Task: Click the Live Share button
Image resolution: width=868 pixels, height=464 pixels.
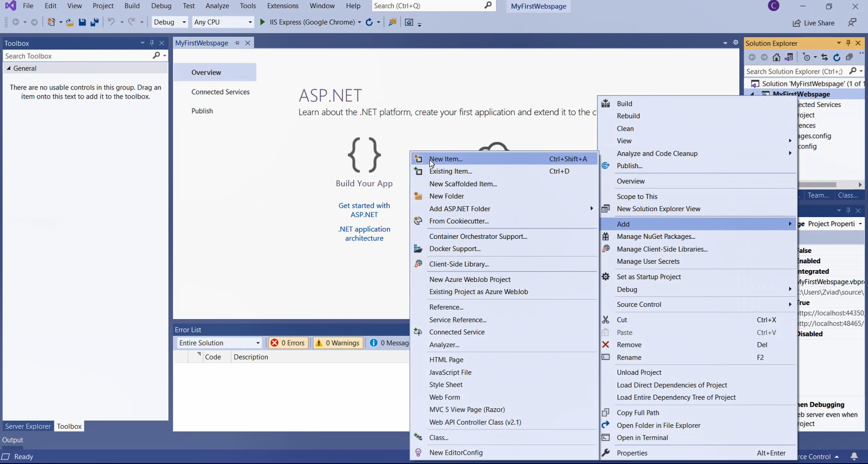Action: click(814, 23)
